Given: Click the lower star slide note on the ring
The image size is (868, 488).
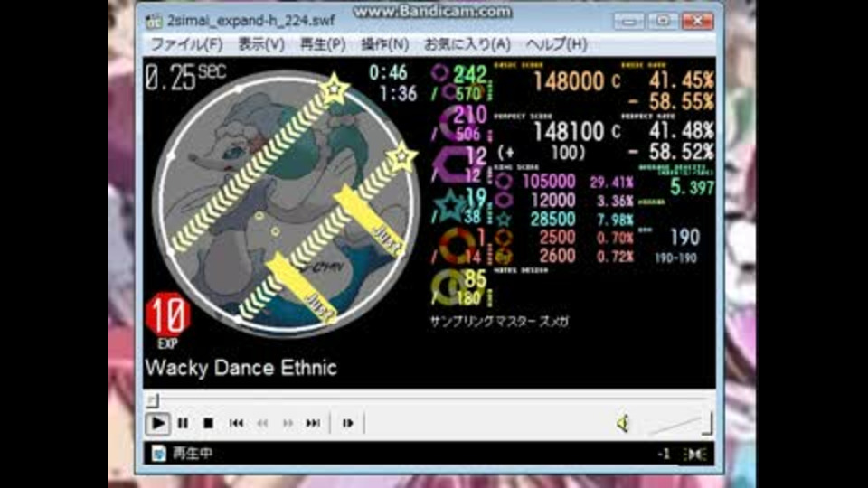Looking at the screenshot, I should [x=401, y=157].
